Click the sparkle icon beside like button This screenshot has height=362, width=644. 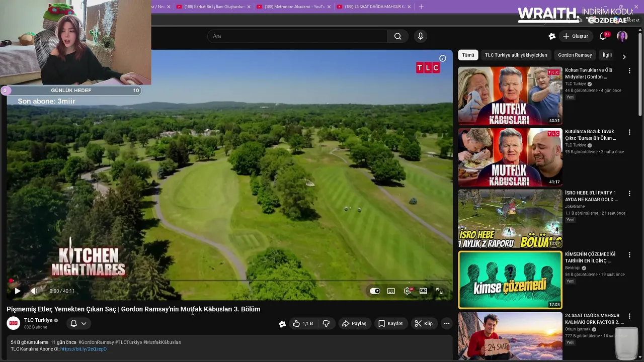(282, 324)
